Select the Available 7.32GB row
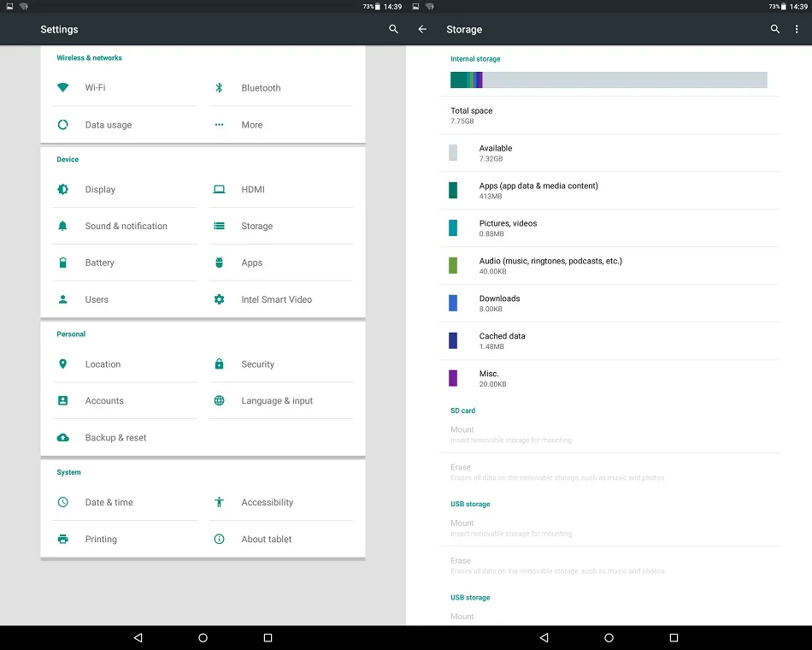 coord(609,153)
